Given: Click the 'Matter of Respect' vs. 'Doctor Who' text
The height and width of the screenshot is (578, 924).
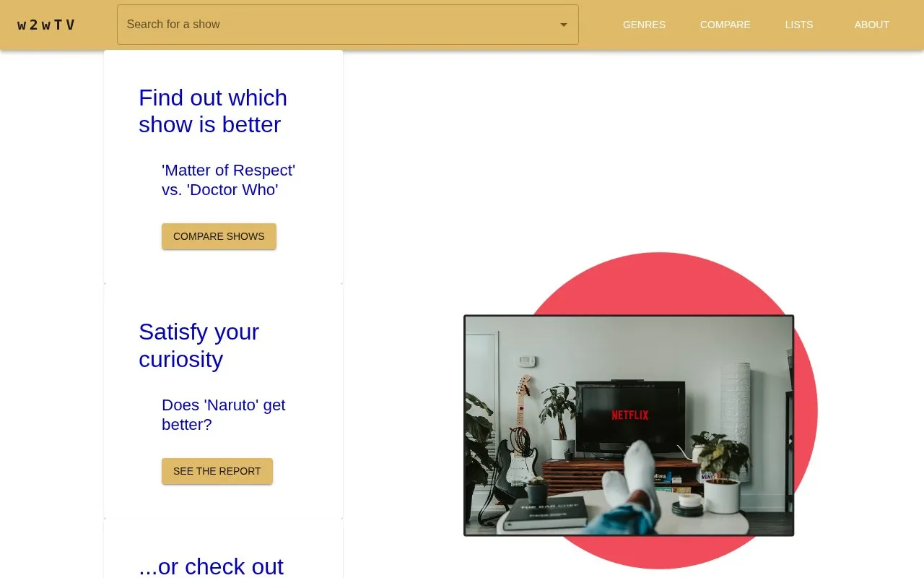Looking at the screenshot, I should (x=228, y=180).
